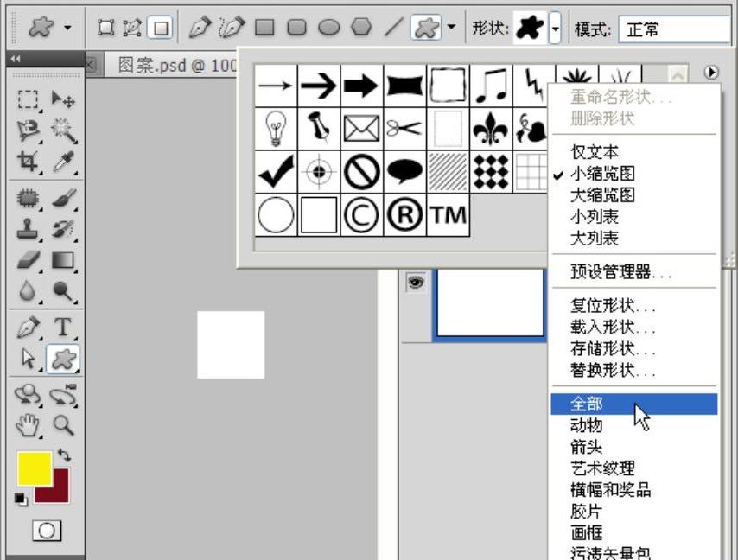Click 预设管理器 menu entry
Screen dimensions: 738x560
click(620, 272)
